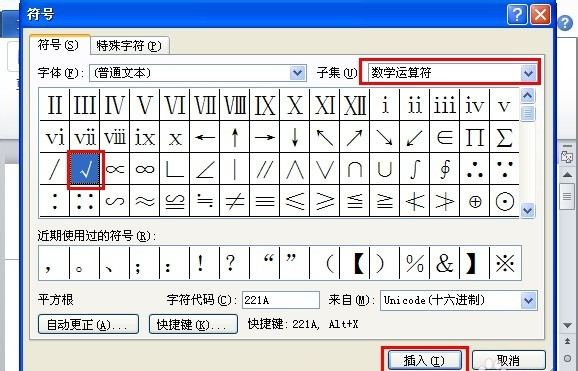This screenshot has width=578, height=371.
Task: Pick the circled dot symbol ⊙
Action: 504,201
